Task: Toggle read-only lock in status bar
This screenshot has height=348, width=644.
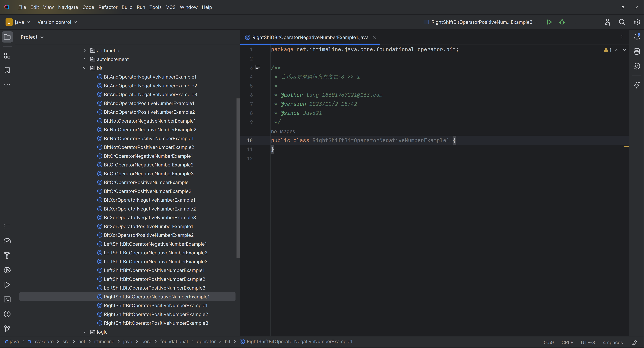Action: 634,342
